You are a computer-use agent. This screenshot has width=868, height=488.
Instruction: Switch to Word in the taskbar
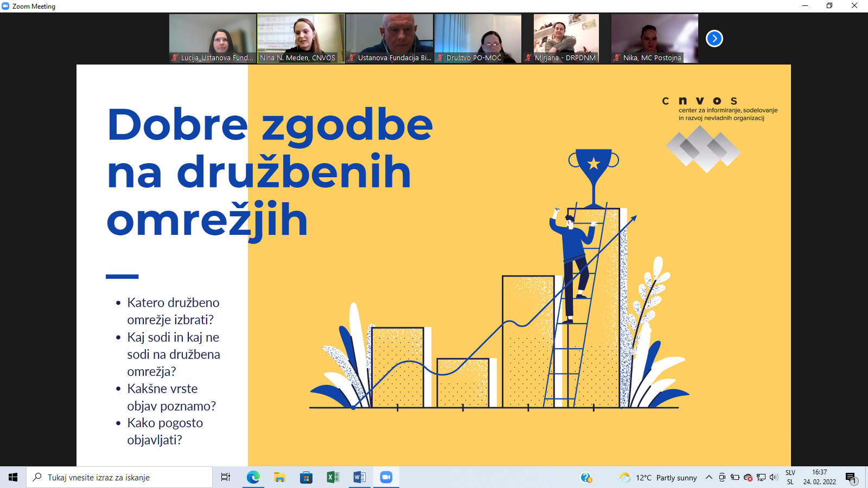pos(359,477)
